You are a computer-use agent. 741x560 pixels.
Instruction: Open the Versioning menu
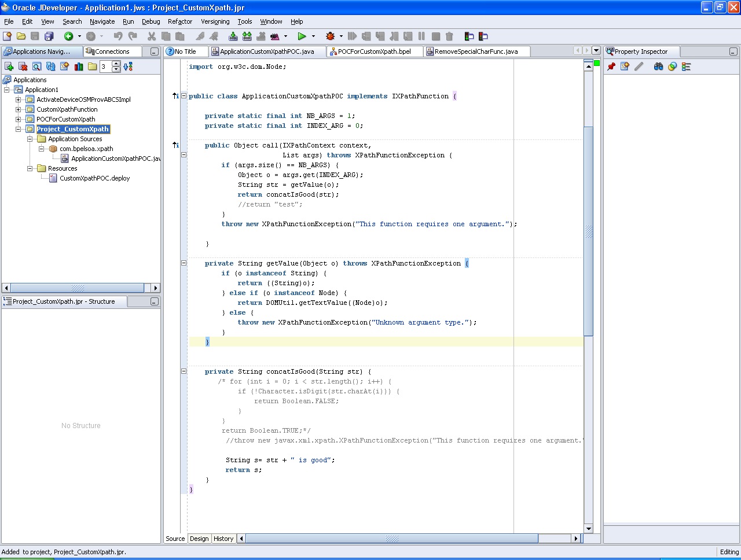[x=215, y=21]
